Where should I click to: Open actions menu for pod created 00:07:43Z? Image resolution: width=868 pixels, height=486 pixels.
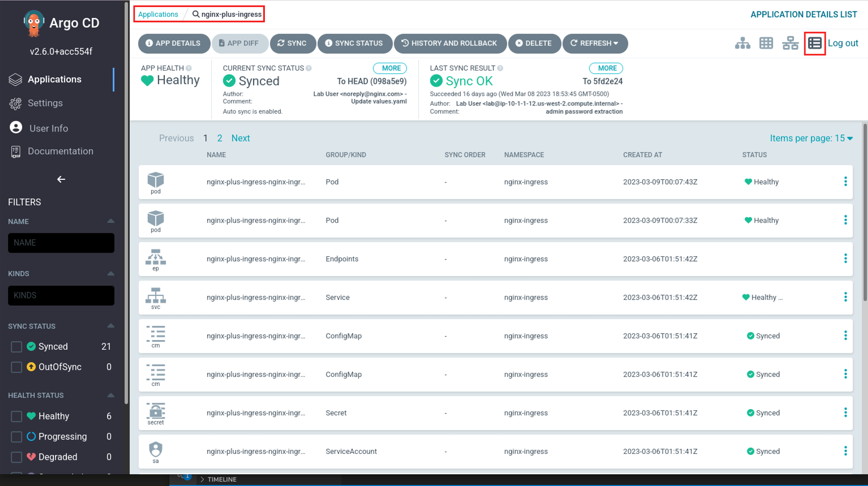[845, 181]
